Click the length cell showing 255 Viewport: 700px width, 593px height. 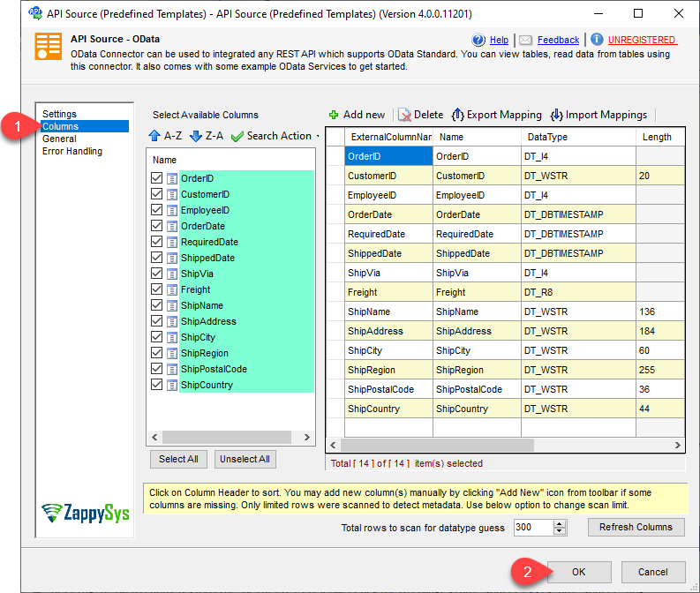(660, 370)
